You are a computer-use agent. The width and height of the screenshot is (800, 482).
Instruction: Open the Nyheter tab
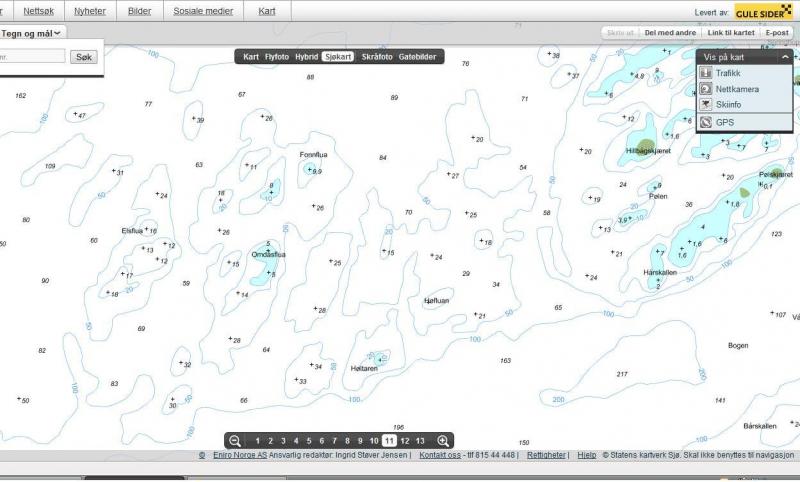(x=89, y=11)
